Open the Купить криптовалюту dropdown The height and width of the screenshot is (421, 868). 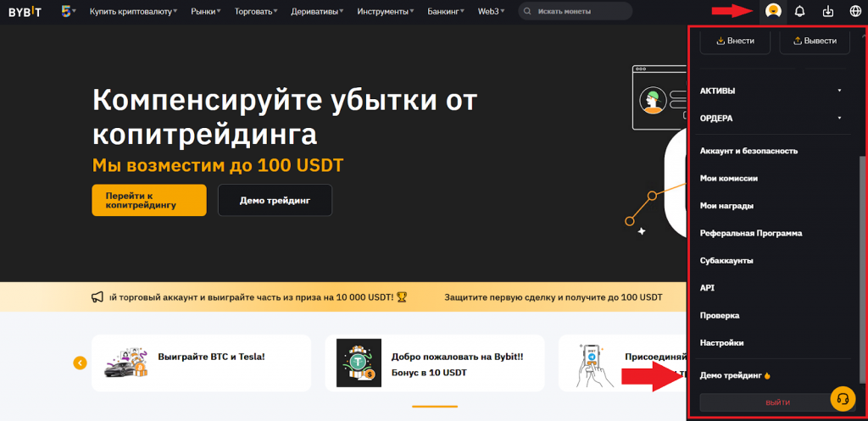tap(133, 11)
